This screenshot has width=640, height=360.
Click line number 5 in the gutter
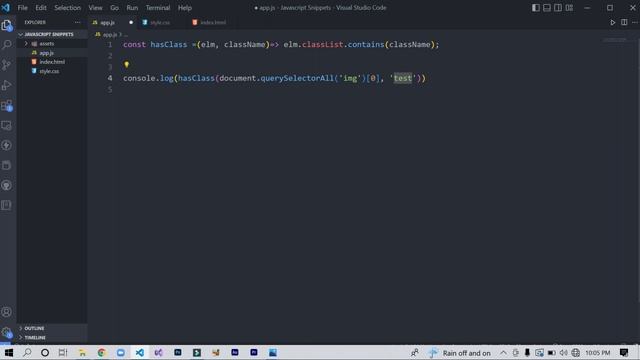(x=110, y=89)
